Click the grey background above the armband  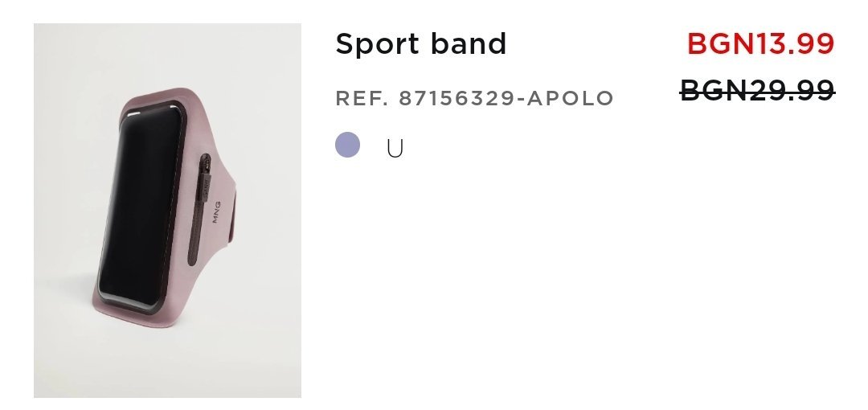tap(167, 56)
